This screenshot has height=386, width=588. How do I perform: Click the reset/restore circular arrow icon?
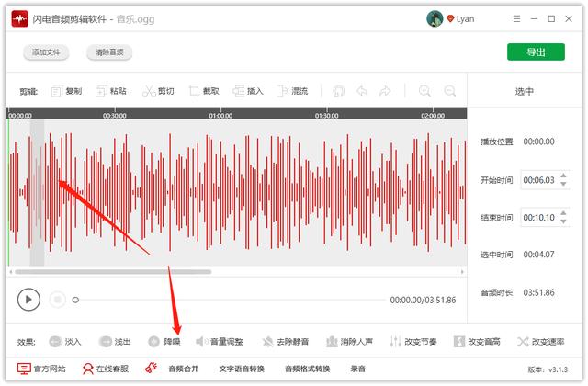point(338,91)
